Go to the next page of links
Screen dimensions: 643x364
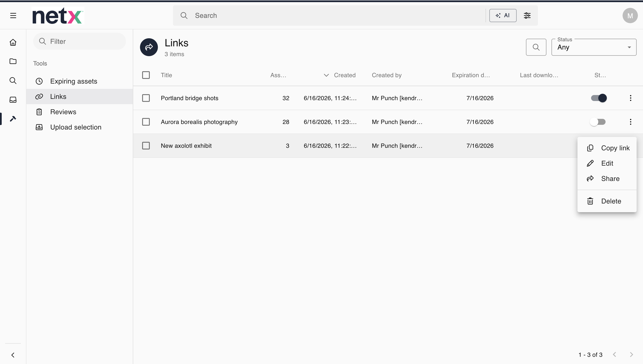click(631, 355)
